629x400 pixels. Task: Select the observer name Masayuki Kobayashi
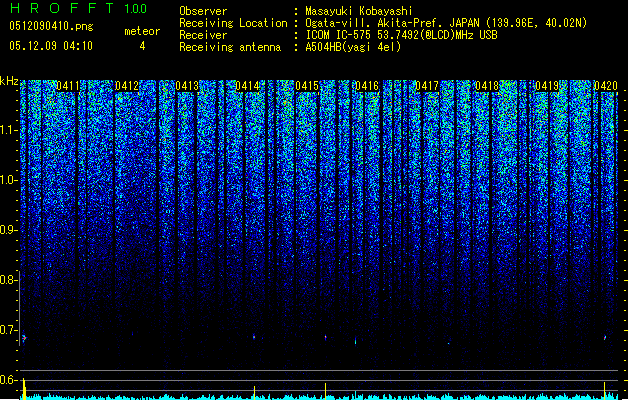click(359, 11)
